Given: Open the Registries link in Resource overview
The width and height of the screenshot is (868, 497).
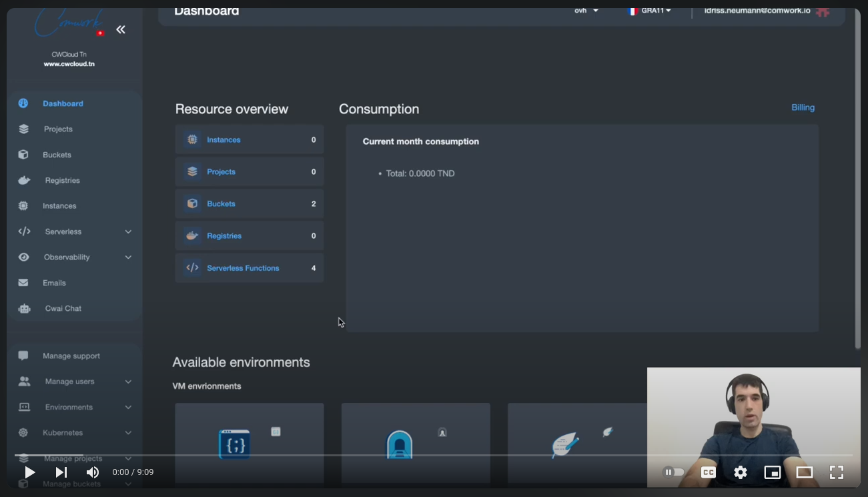Looking at the screenshot, I should (224, 235).
